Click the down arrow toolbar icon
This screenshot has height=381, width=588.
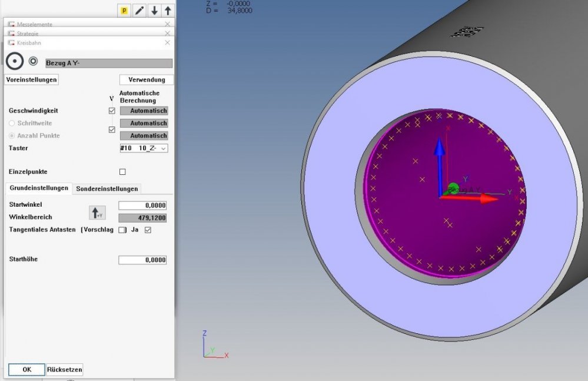click(154, 11)
